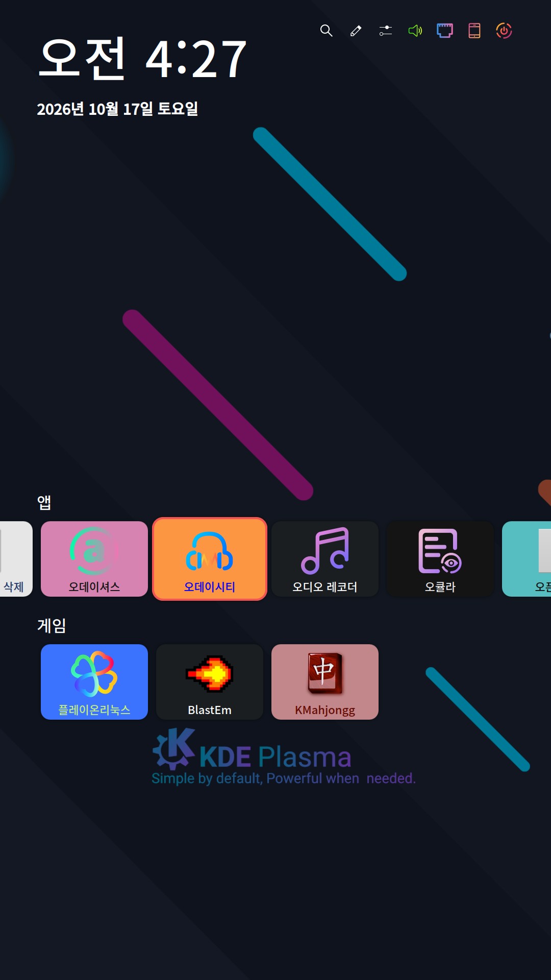Click the pink device connect icon

click(x=474, y=31)
